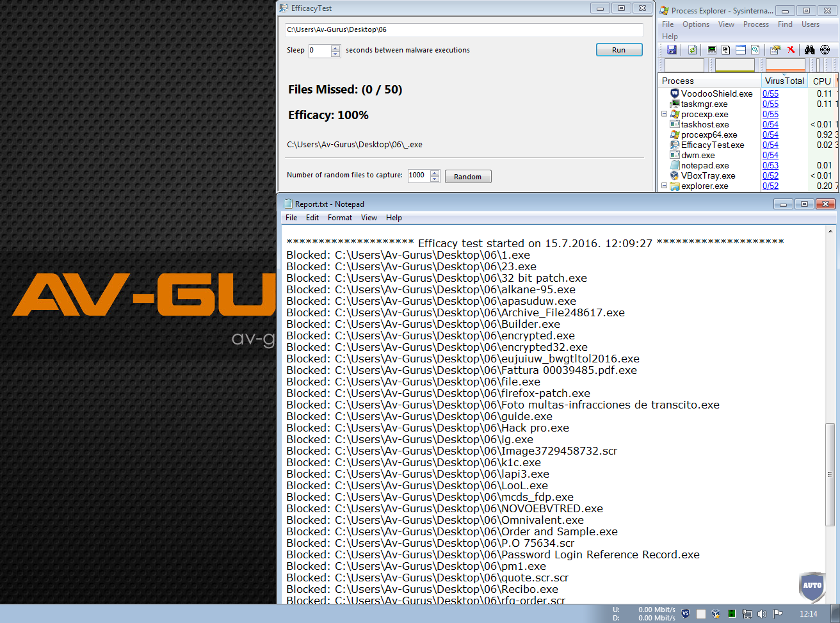Image resolution: width=840 pixels, height=623 pixels.
Task: Click the VoodooShield.exe process icon in the list
Action: point(674,93)
